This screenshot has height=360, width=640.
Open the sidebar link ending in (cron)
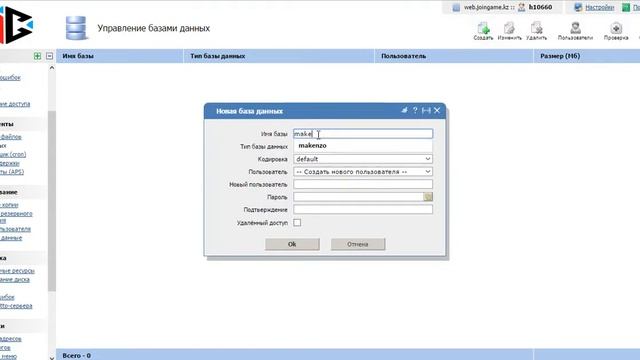13,154
